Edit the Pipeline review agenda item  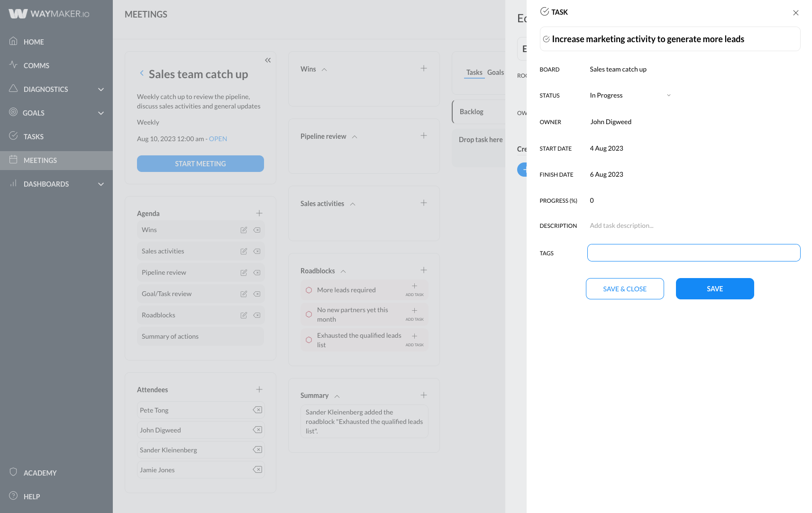click(x=244, y=272)
